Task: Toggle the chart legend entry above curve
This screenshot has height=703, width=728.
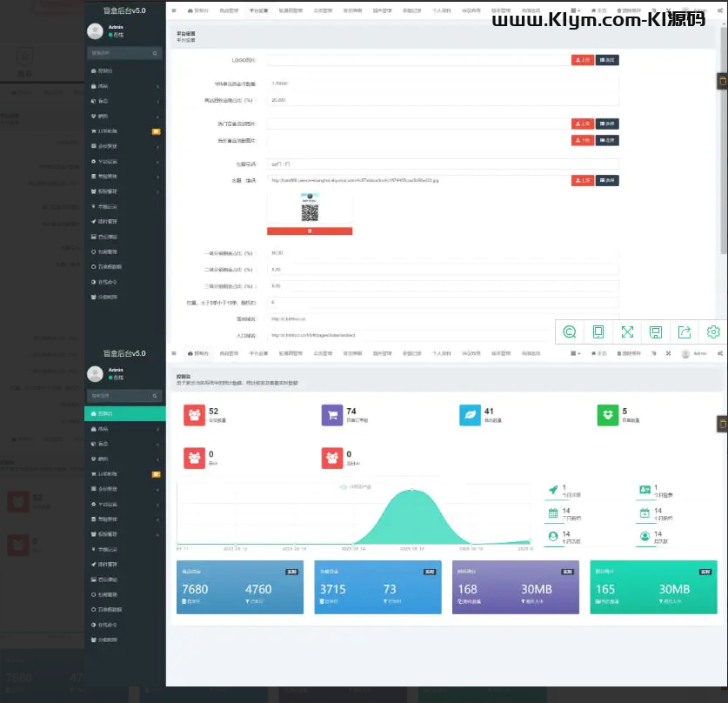Action: coord(355,486)
